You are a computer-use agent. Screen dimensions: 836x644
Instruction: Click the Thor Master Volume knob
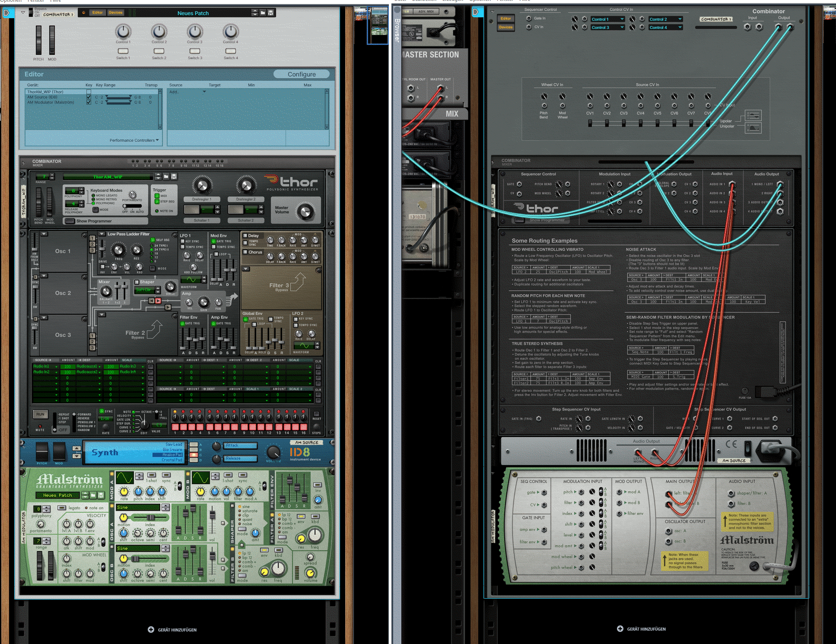coord(305,212)
